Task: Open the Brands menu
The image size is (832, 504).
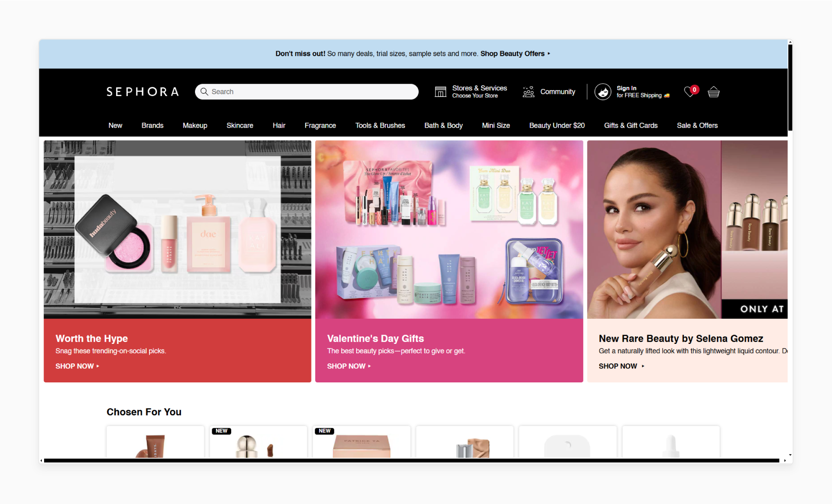Action: click(152, 125)
